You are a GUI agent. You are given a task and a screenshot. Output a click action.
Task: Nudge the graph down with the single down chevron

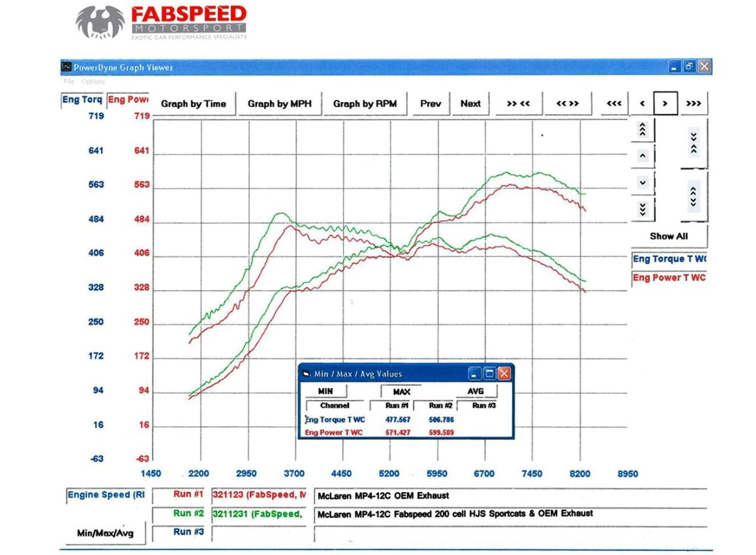[643, 182]
